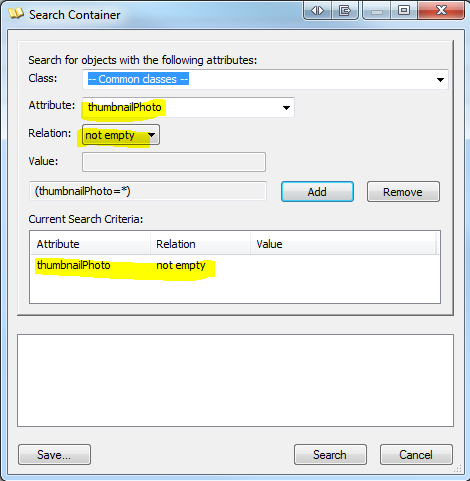
Task: Click the window switch icon in title bar
Action: (x=345, y=11)
